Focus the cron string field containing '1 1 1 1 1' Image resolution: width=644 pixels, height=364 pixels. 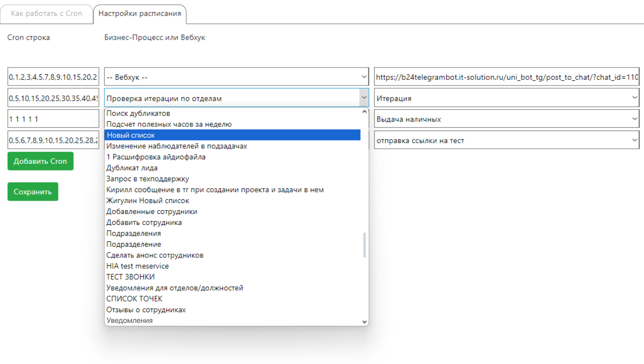(53, 119)
